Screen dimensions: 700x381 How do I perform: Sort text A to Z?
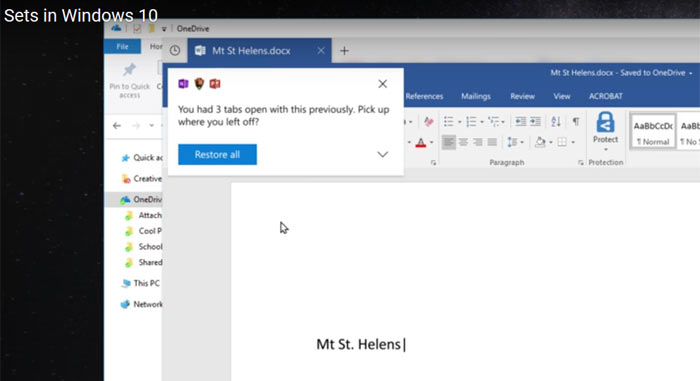tap(556, 121)
